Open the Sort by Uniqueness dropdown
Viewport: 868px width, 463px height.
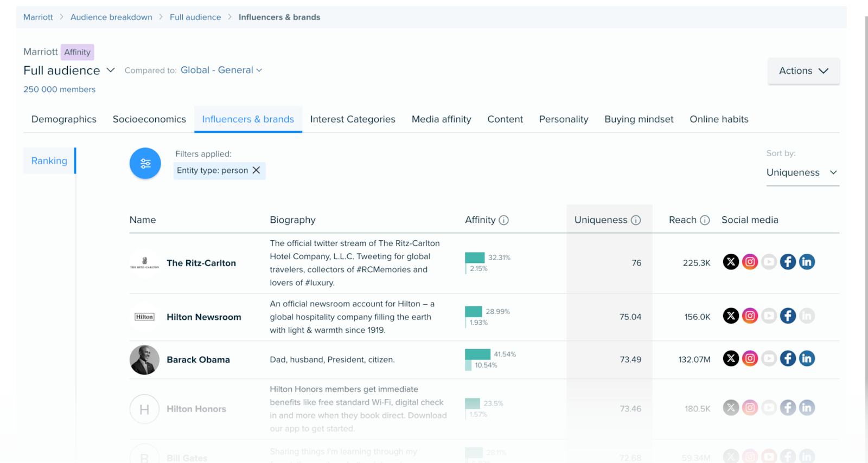pyautogui.click(x=802, y=172)
